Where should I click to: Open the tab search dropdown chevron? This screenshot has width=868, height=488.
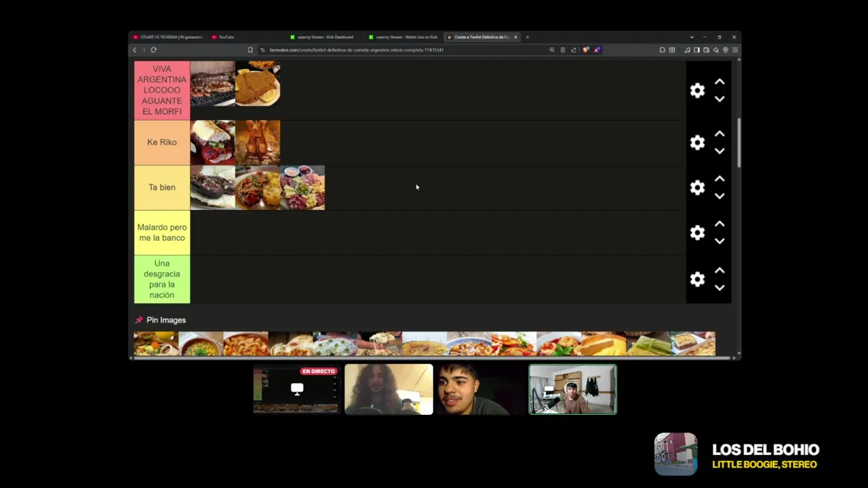[692, 37]
